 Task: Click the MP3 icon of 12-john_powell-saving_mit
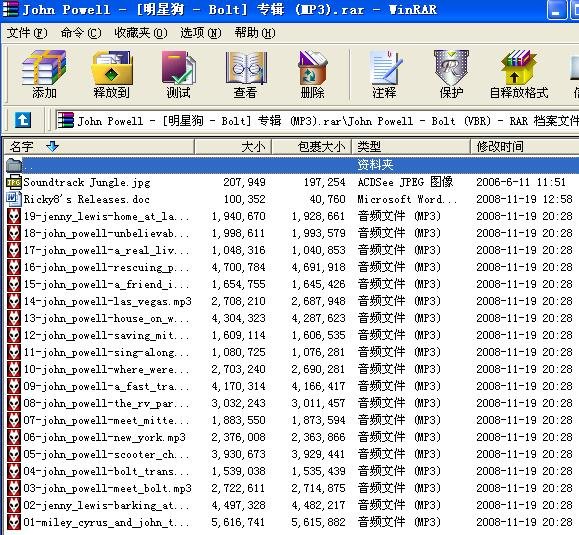click(x=14, y=335)
